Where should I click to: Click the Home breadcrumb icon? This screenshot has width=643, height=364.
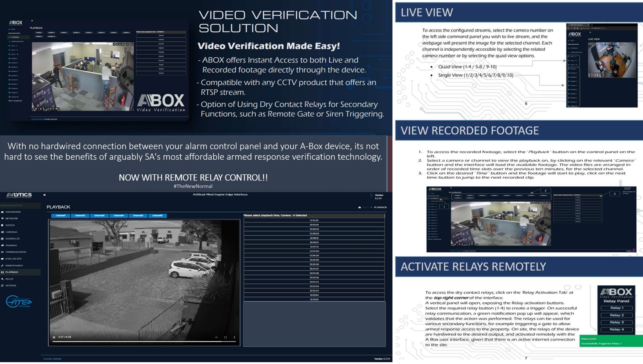tap(360, 207)
